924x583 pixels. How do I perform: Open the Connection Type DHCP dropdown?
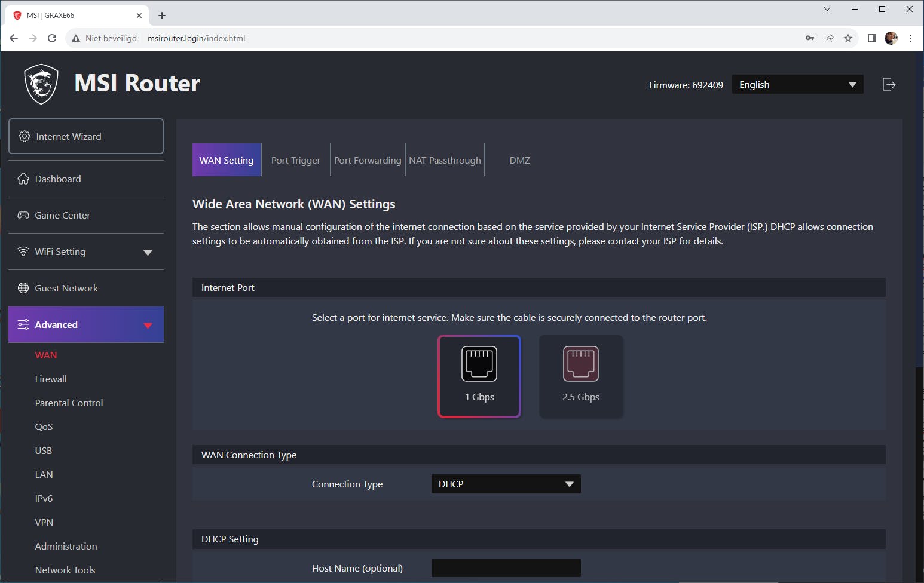506,484
